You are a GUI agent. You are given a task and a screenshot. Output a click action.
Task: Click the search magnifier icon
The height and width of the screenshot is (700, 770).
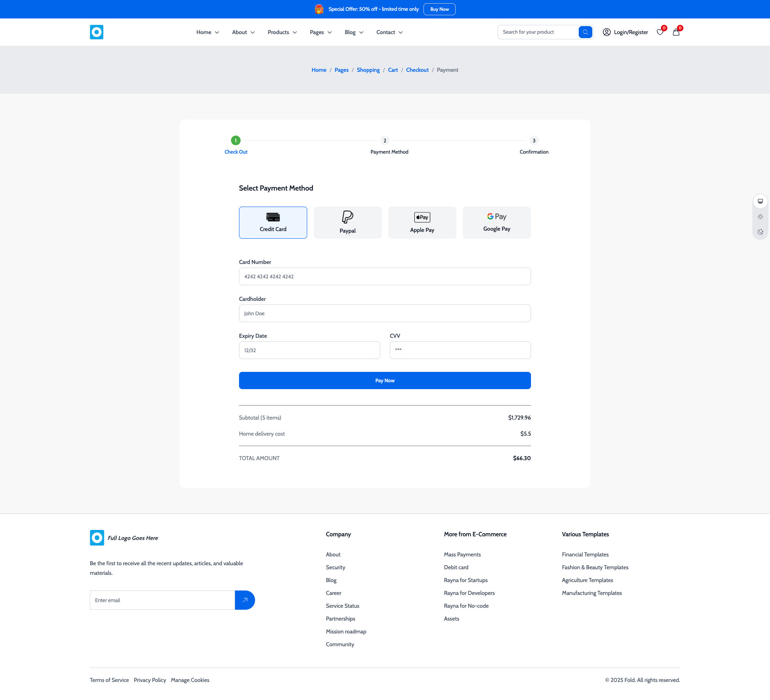586,32
